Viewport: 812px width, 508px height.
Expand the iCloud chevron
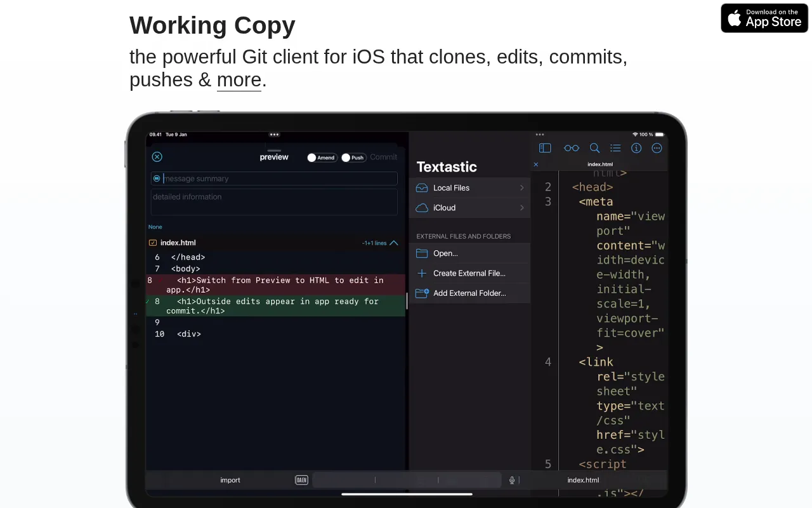coord(521,208)
